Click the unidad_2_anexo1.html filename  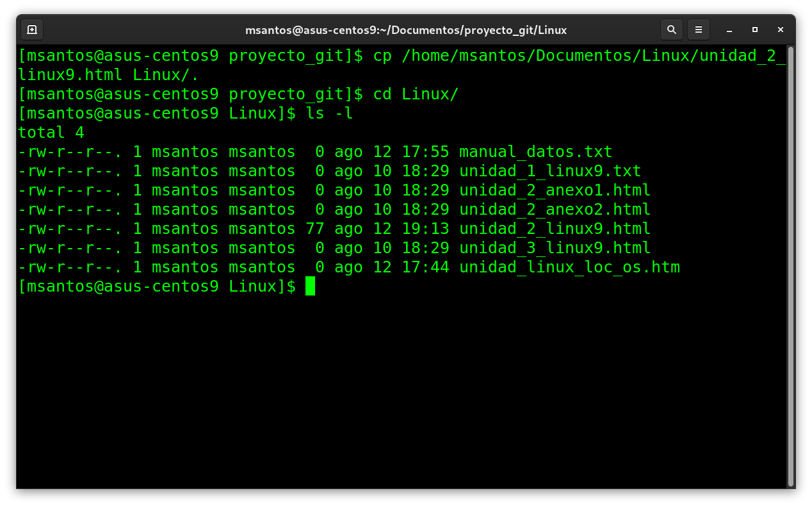coord(555,190)
